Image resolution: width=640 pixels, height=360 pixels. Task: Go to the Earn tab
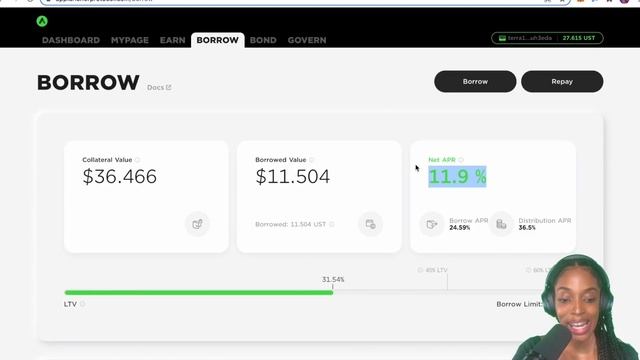(173, 40)
